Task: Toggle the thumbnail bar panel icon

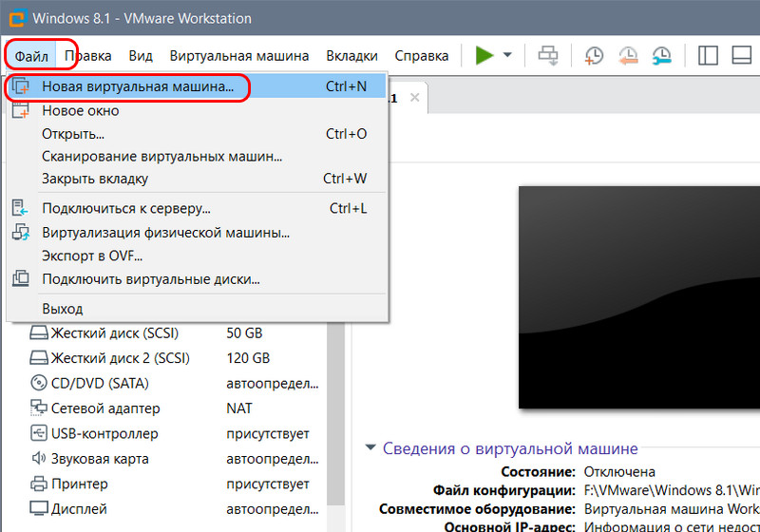Action: point(742,55)
